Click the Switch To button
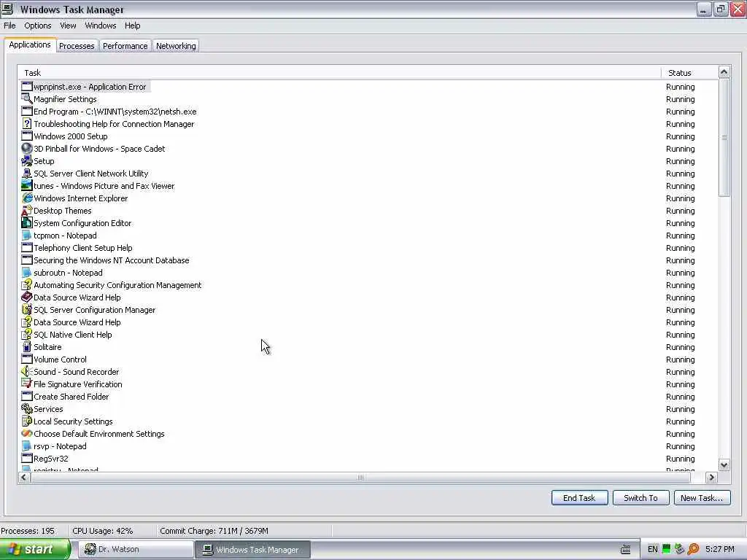The image size is (747, 560). (x=640, y=497)
